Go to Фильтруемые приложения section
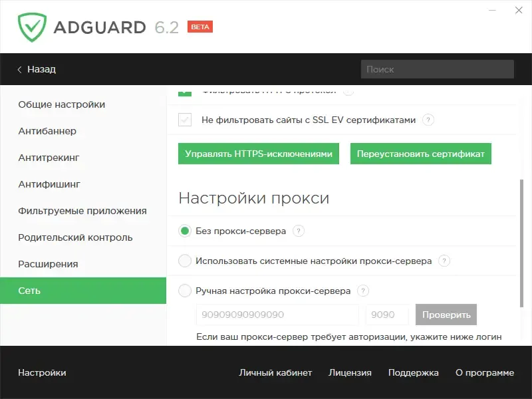The image size is (532, 399). coord(81,211)
